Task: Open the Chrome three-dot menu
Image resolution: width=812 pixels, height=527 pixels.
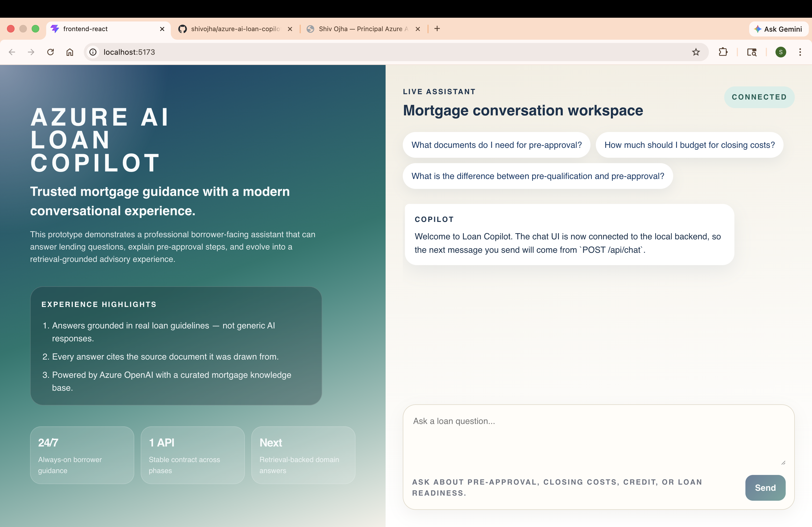Action: (800, 52)
